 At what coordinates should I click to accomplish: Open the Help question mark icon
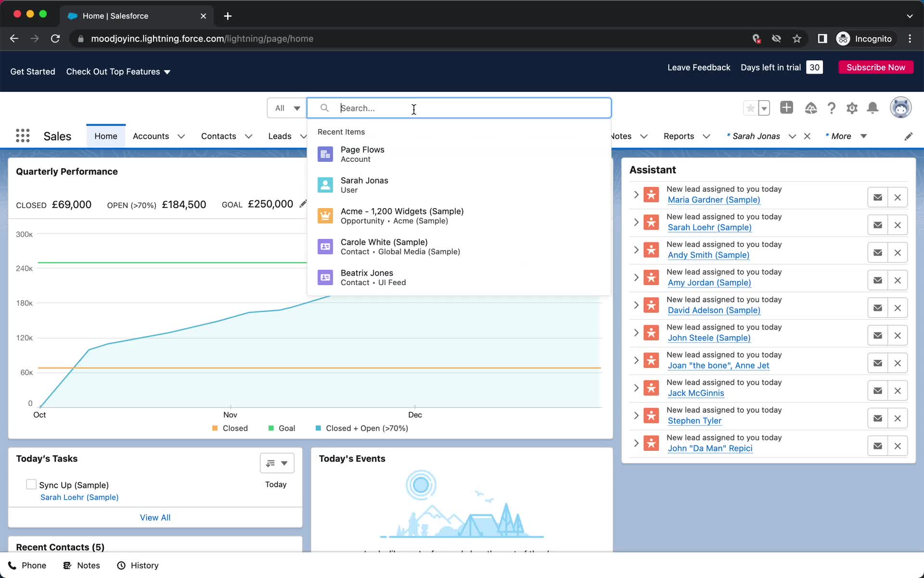coord(832,108)
